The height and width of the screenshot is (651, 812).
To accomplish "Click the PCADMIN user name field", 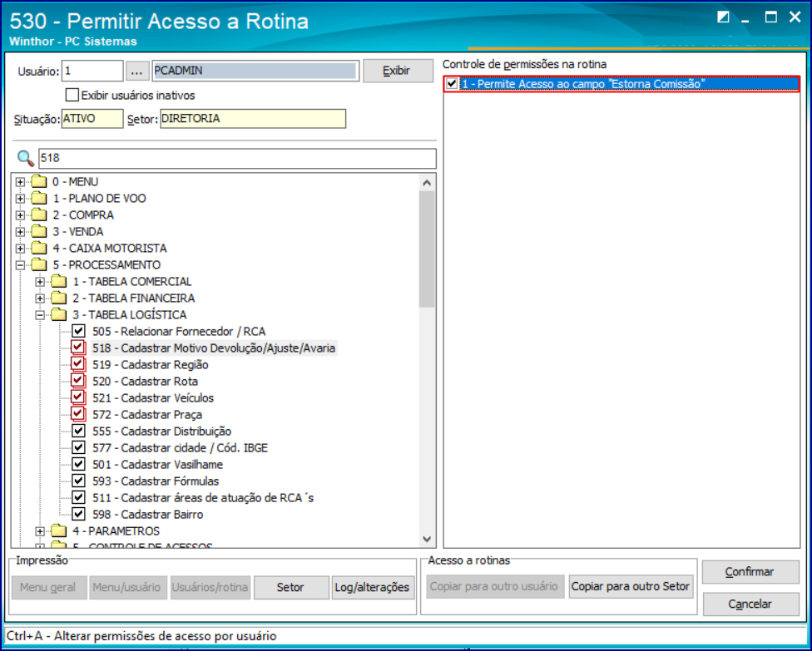I will click(255, 71).
